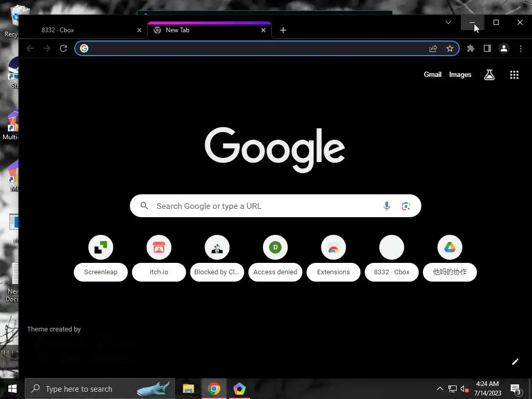The image size is (532, 399).
Task: Open the itch.io shortcut icon
Action: (x=159, y=247)
